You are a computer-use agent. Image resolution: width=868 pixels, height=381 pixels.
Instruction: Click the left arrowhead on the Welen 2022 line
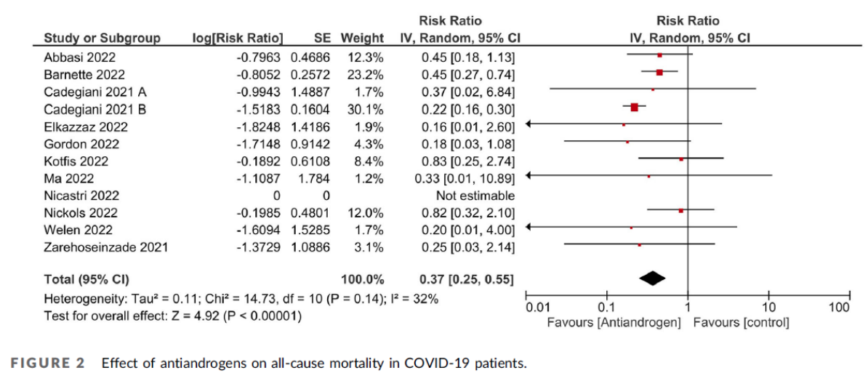pyautogui.click(x=529, y=227)
